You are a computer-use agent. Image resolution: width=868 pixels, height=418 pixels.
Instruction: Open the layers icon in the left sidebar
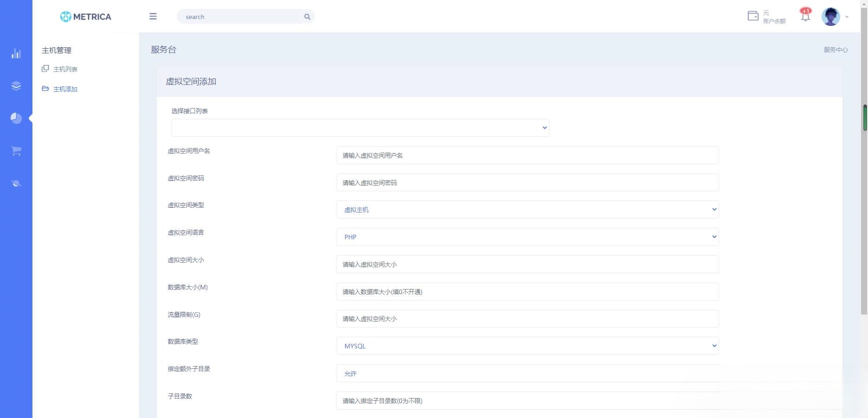(x=16, y=86)
